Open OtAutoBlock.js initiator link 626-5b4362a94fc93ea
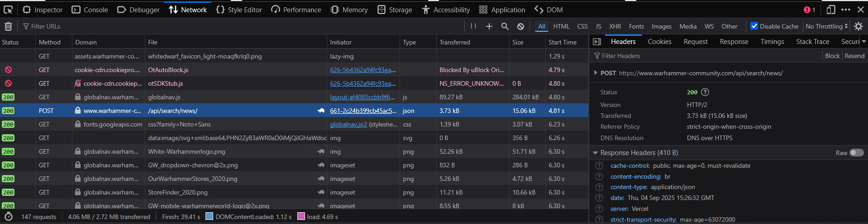The height and width of the screenshot is (224, 868). pos(363,70)
